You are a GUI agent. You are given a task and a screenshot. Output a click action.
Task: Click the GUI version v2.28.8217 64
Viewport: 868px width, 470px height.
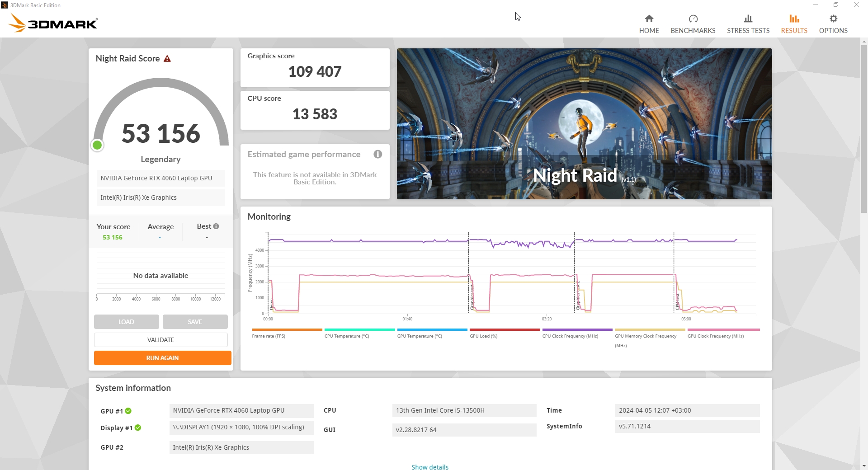[x=464, y=430]
